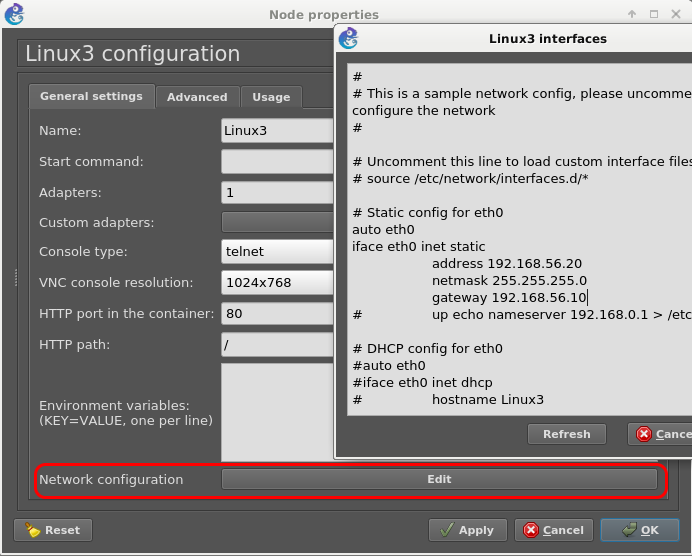
Task: Cancel the Linux3 interfaces dialog
Action: [660, 434]
